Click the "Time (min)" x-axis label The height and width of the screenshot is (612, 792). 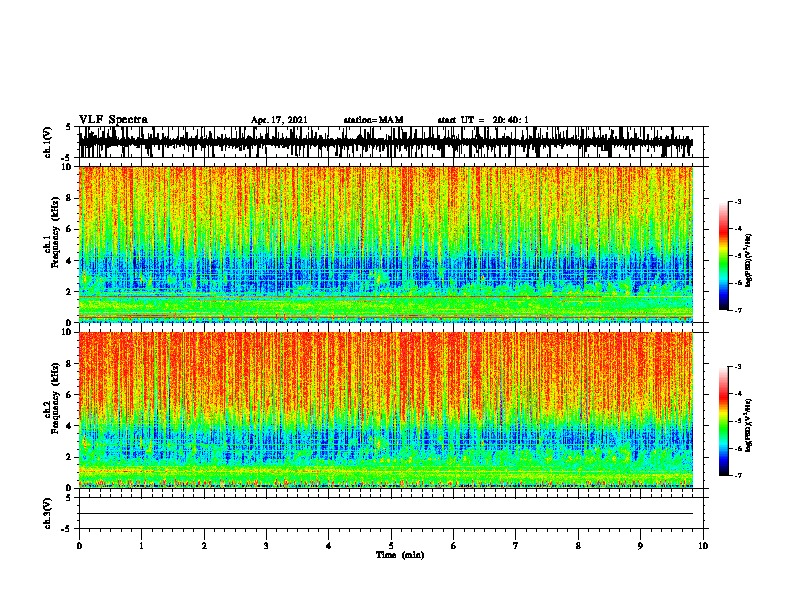click(x=400, y=555)
